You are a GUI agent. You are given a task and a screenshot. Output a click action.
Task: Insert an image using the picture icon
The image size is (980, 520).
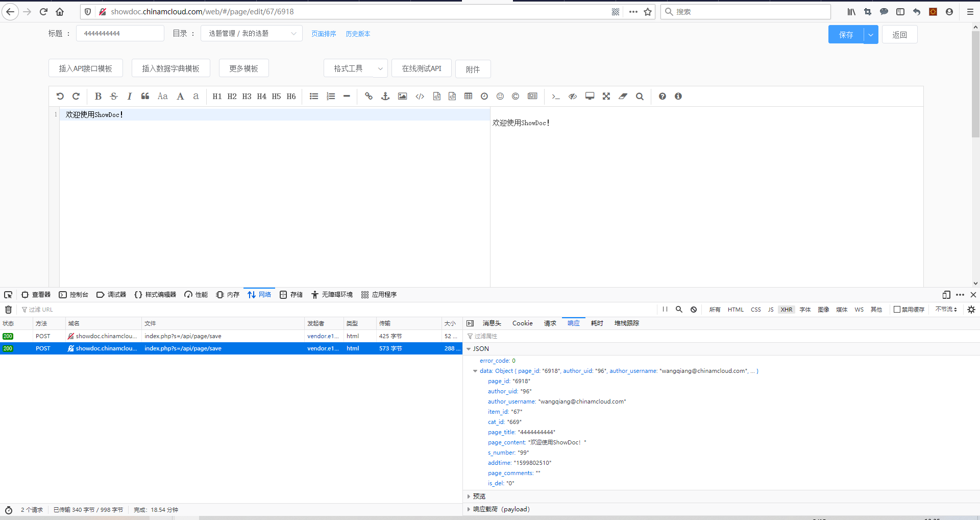402,97
